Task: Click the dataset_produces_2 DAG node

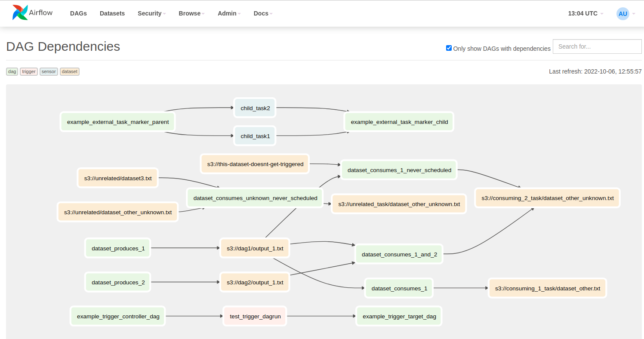Action: tap(118, 283)
